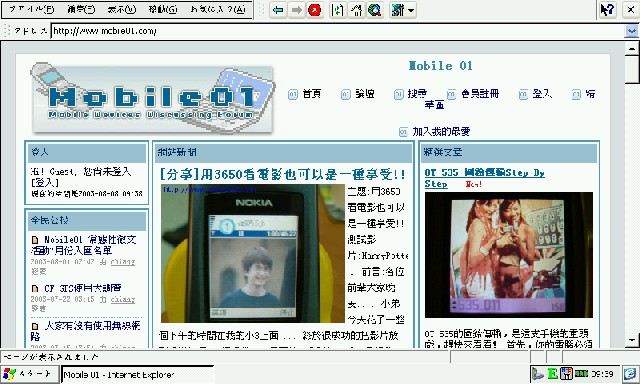The width and height of the screenshot is (640, 384).
Task: Click the bullet icon at the navigation's far right
Action: pyautogui.click(x=576, y=95)
